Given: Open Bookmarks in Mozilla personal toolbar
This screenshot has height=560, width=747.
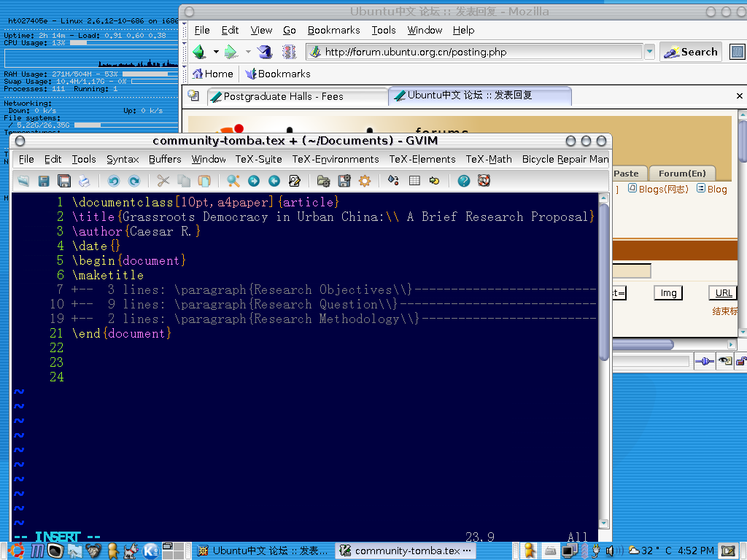Looking at the screenshot, I should coord(278,74).
